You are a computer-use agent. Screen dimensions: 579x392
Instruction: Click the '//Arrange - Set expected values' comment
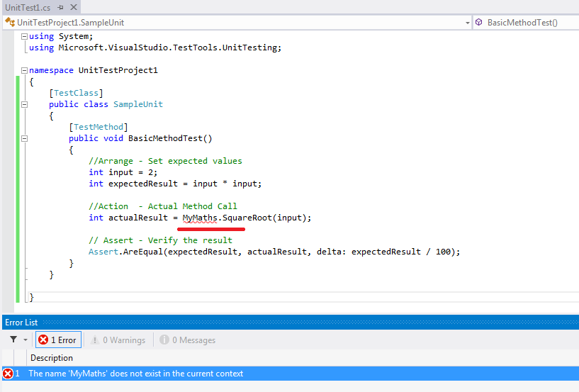165,161
